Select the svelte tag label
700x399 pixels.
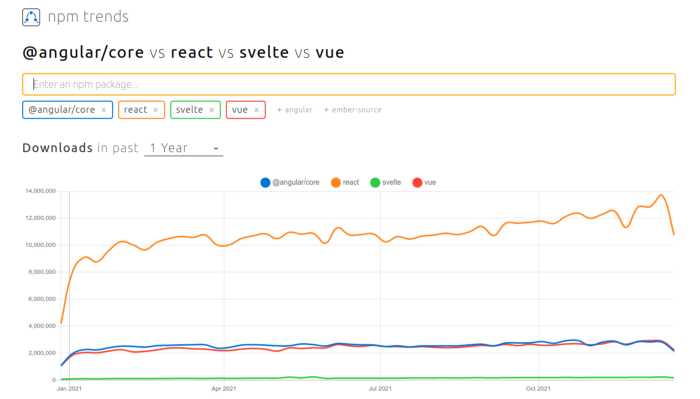click(189, 110)
